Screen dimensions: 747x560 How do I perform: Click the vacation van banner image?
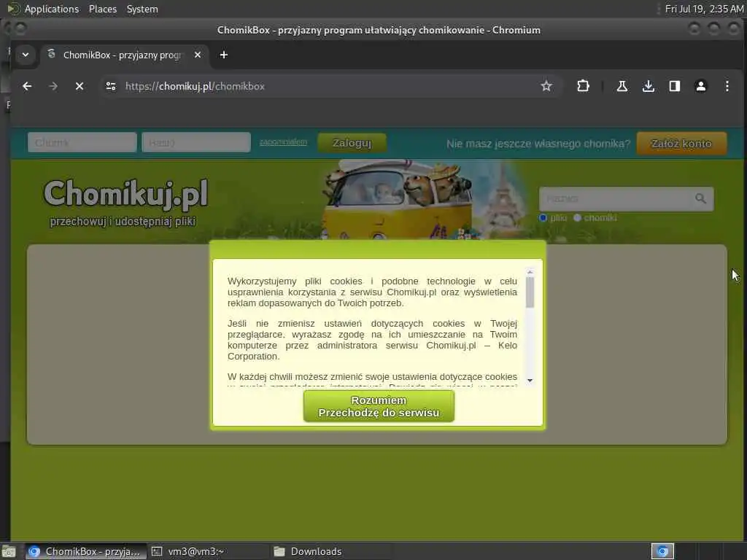pyautogui.click(x=399, y=199)
